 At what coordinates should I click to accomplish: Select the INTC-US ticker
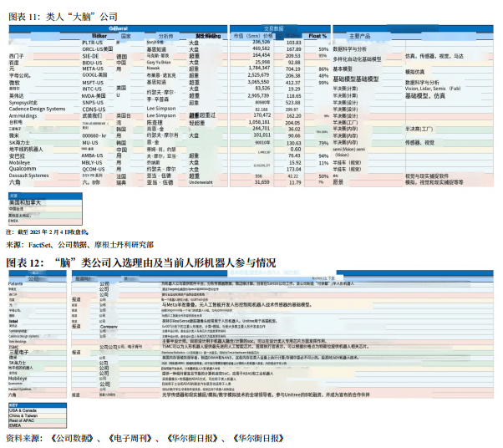92,89
